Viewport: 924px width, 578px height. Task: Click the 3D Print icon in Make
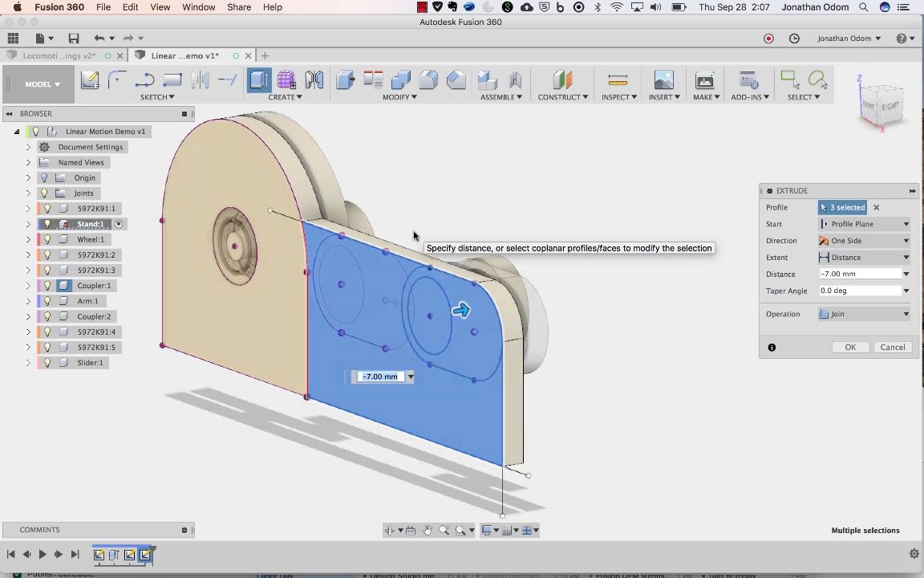705,79
